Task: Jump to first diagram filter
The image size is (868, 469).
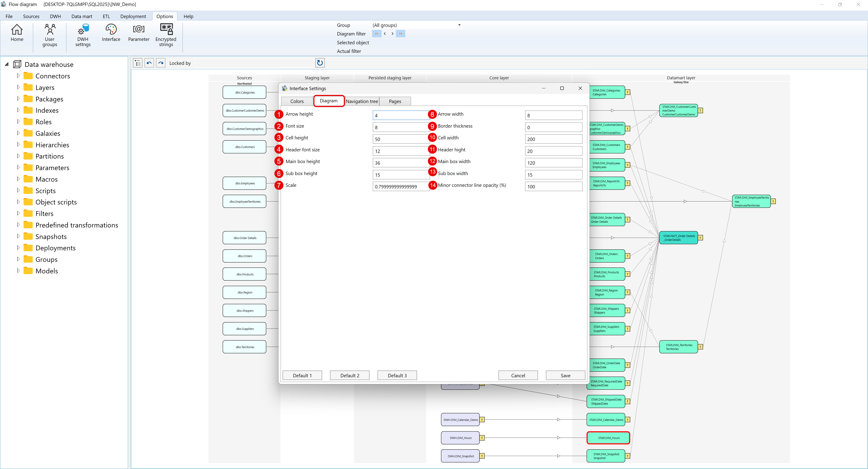Action: tap(376, 34)
